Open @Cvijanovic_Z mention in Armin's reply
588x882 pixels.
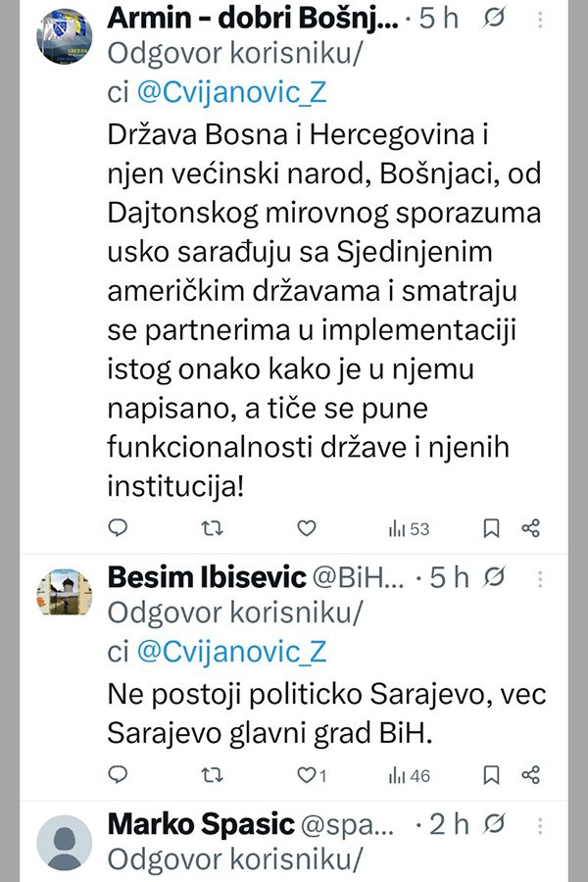[x=231, y=92]
